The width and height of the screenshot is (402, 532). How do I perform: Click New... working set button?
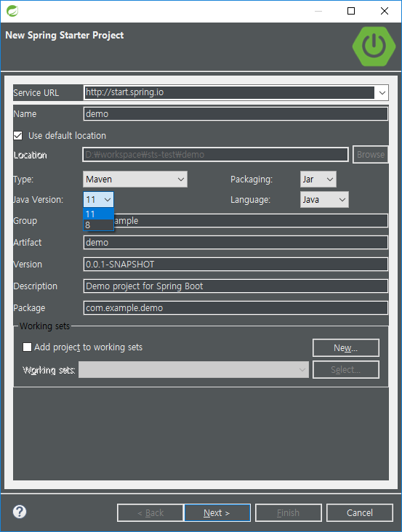(x=346, y=348)
